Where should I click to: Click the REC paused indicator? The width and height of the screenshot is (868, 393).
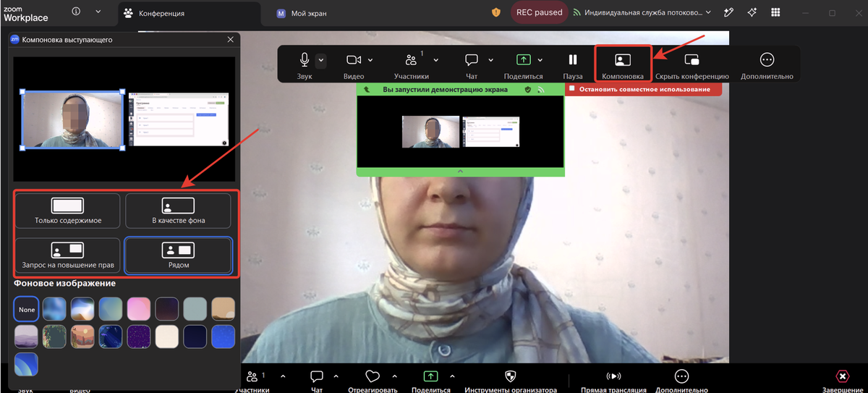pyautogui.click(x=539, y=12)
